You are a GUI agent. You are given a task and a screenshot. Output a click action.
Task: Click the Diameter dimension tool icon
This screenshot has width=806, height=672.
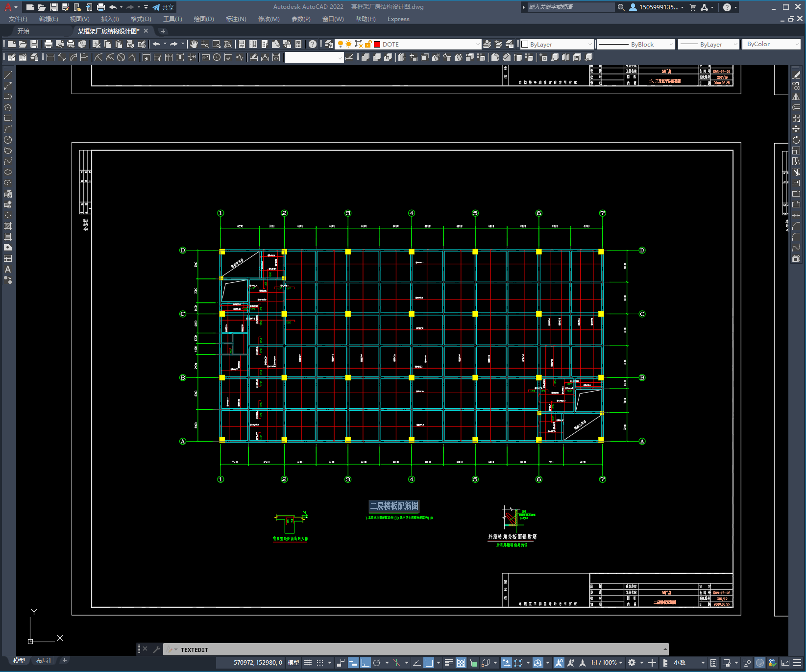click(121, 57)
